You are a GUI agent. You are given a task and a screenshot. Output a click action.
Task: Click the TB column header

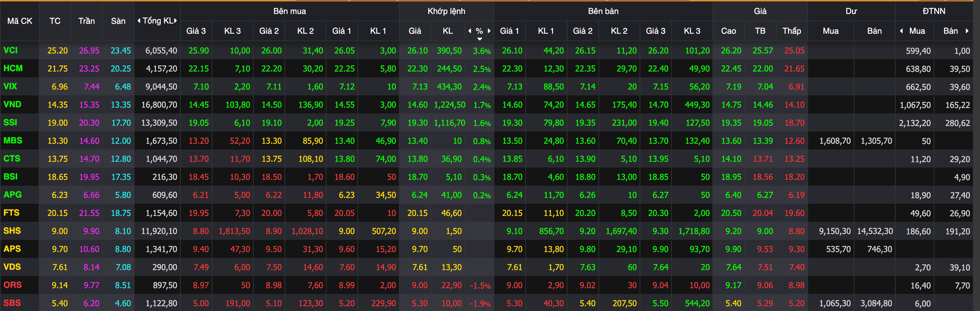760,31
